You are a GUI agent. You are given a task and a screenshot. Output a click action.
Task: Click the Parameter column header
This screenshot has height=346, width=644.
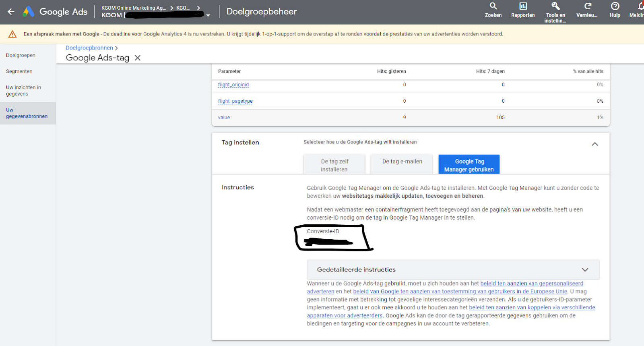(229, 71)
